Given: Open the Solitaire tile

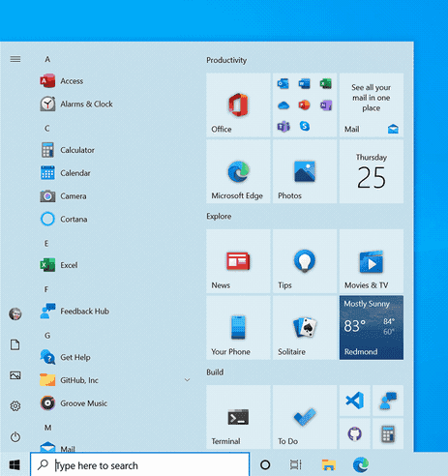Looking at the screenshot, I should tap(305, 328).
